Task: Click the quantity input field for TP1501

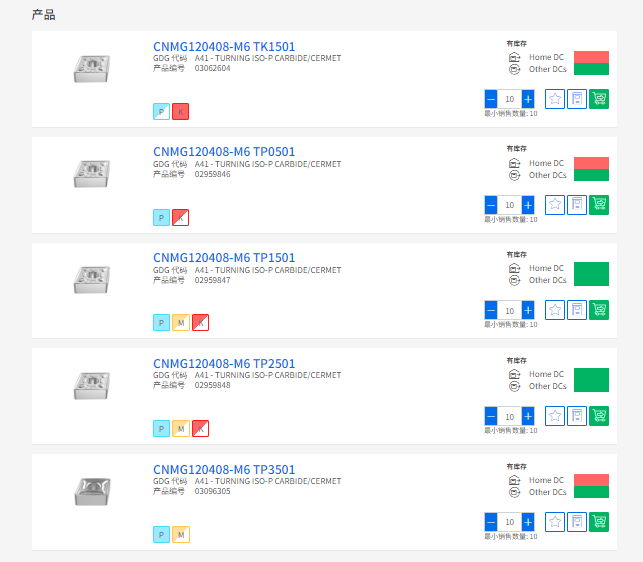Action: [x=509, y=311]
